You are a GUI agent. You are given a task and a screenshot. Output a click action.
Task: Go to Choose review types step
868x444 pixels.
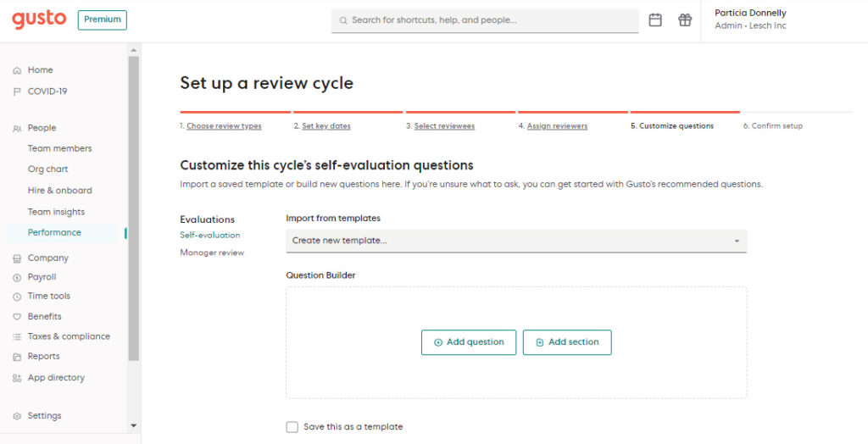pyautogui.click(x=224, y=126)
